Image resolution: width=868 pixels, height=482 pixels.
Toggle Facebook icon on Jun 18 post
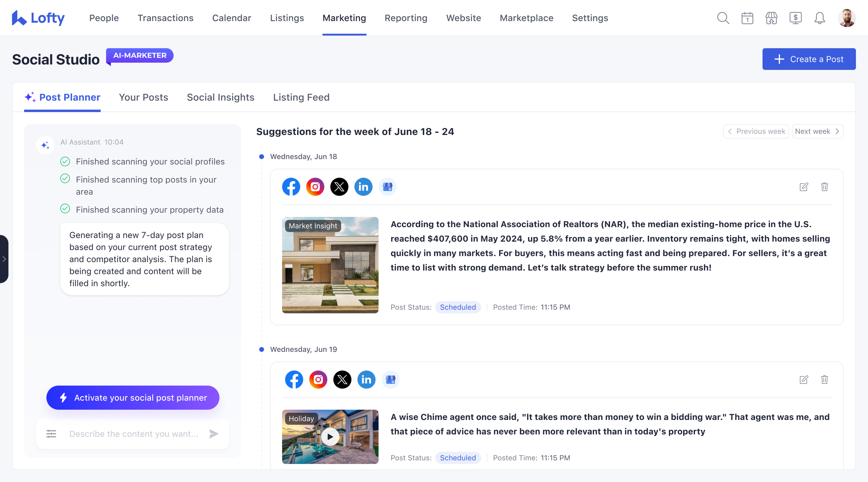[291, 187]
